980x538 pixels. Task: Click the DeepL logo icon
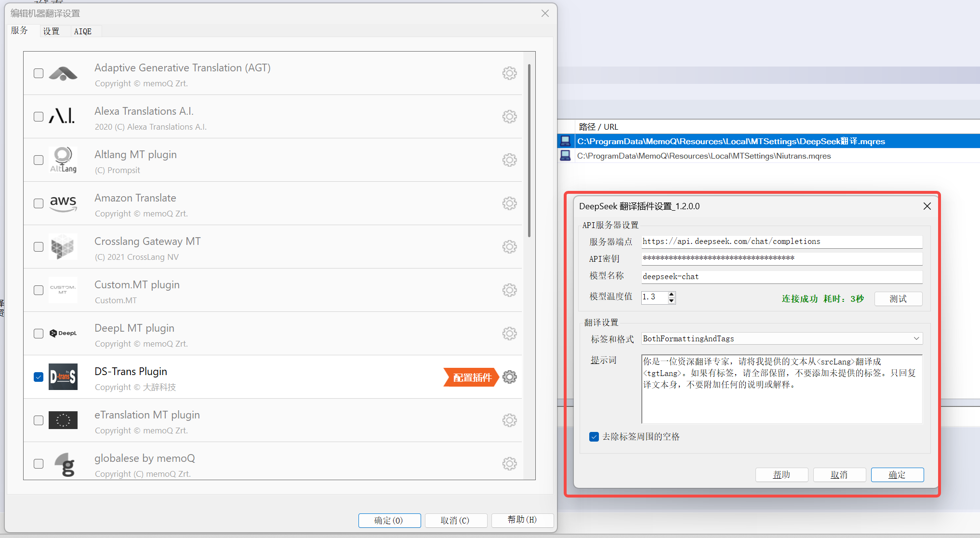tap(63, 333)
